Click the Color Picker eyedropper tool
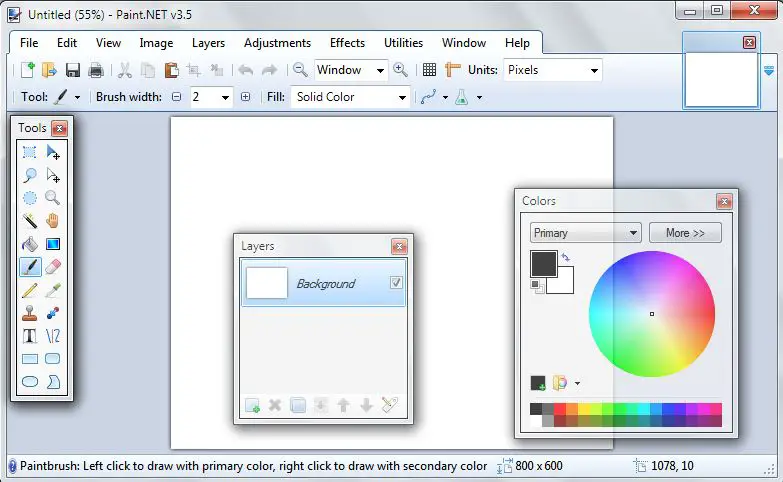This screenshot has height=482, width=783. click(x=53, y=290)
